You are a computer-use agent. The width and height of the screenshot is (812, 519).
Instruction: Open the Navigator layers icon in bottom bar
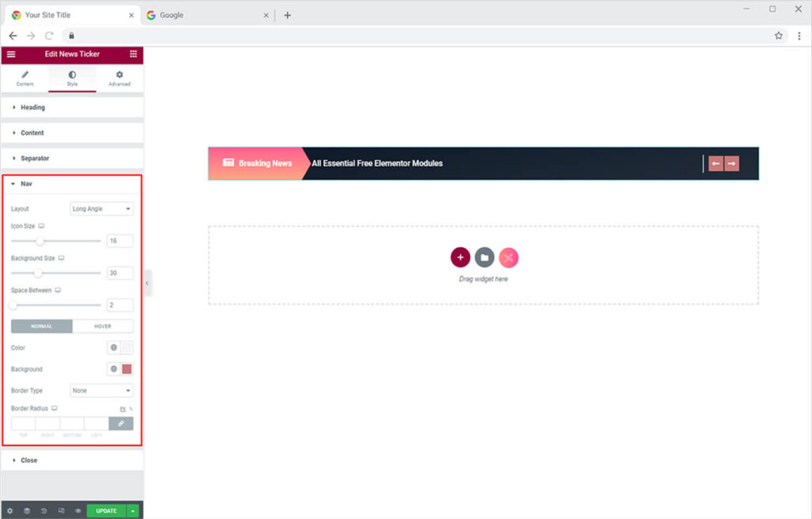[x=26, y=511]
